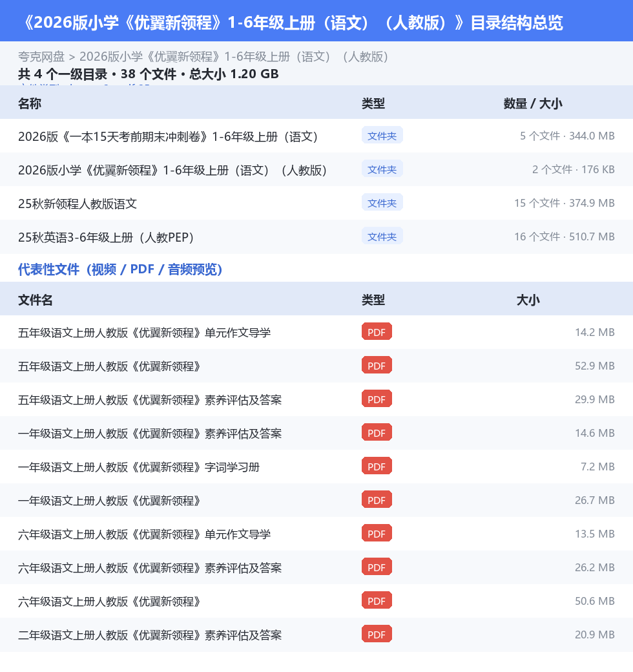Open file 一年级语文上册人教版《优翼新领程》素养评估及答案

[x=150, y=434]
